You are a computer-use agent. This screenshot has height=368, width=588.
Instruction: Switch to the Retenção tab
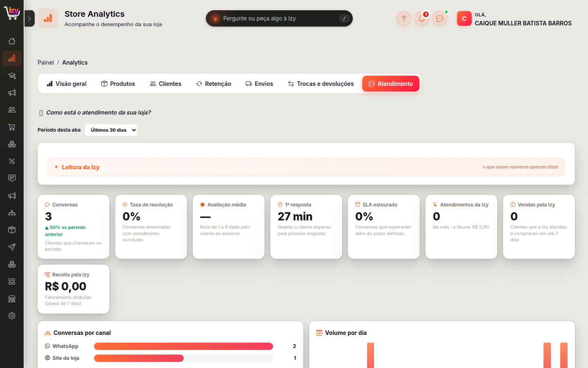(x=214, y=84)
